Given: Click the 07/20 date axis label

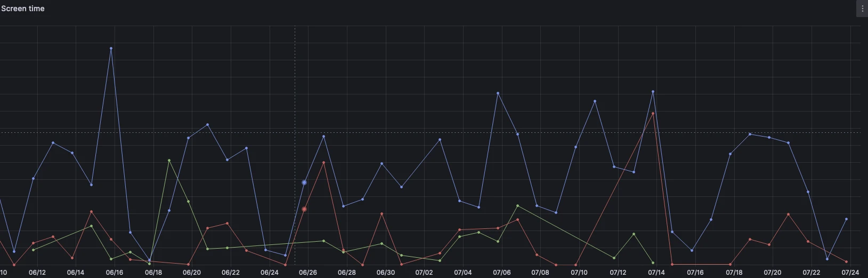Looking at the screenshot, I should point(773,272).
